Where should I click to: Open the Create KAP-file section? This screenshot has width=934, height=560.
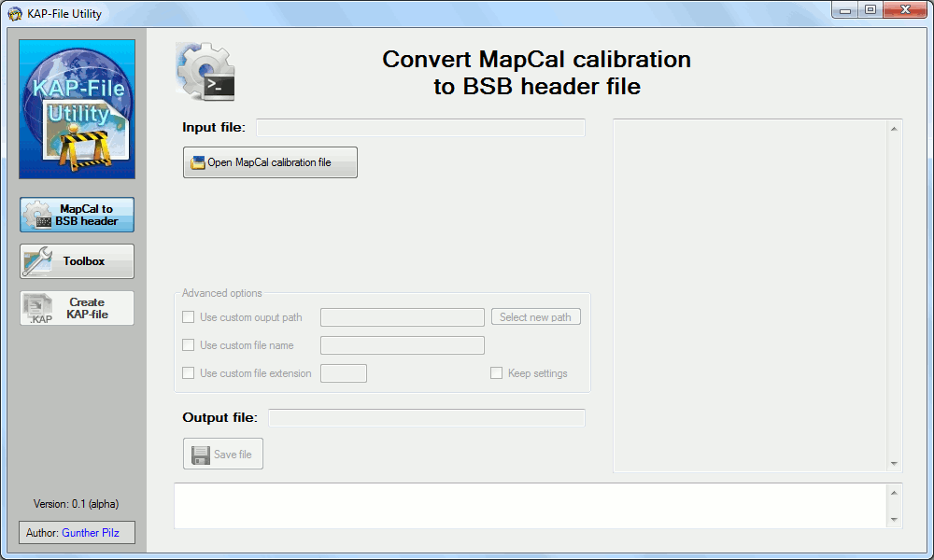(x=77, y=308)
